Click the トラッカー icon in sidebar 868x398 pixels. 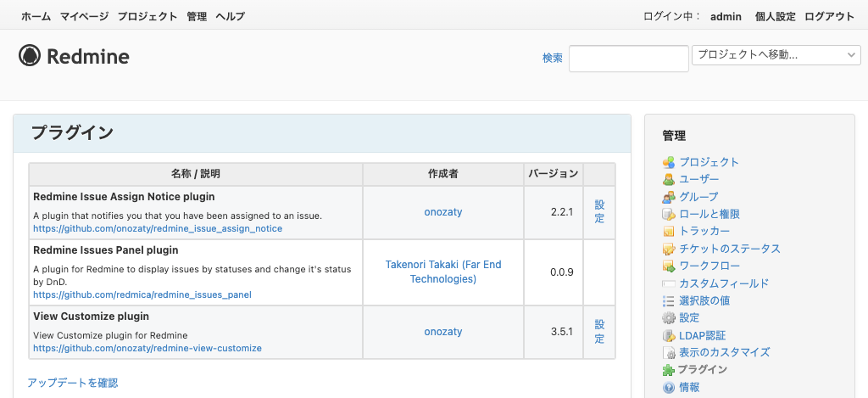pyautogui.click(x=668, y=231)
